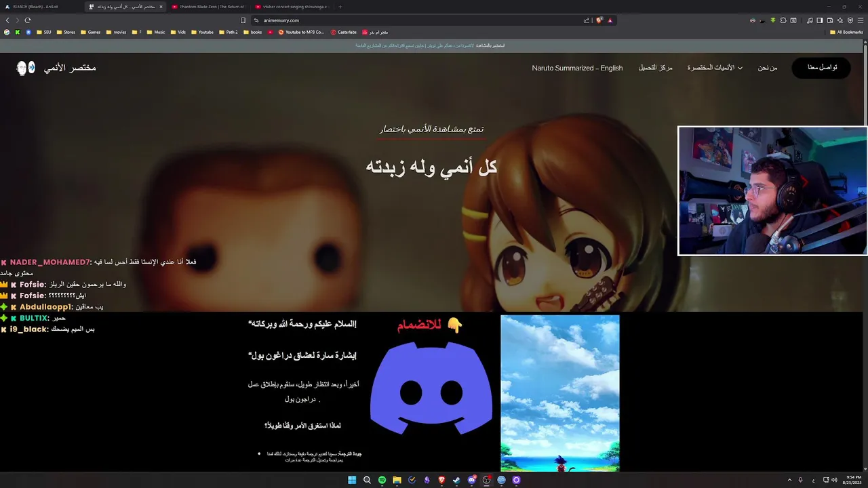Open Naruto Summarized – English menu link
The image size is (868, 488).
click(x=577, y=68)
